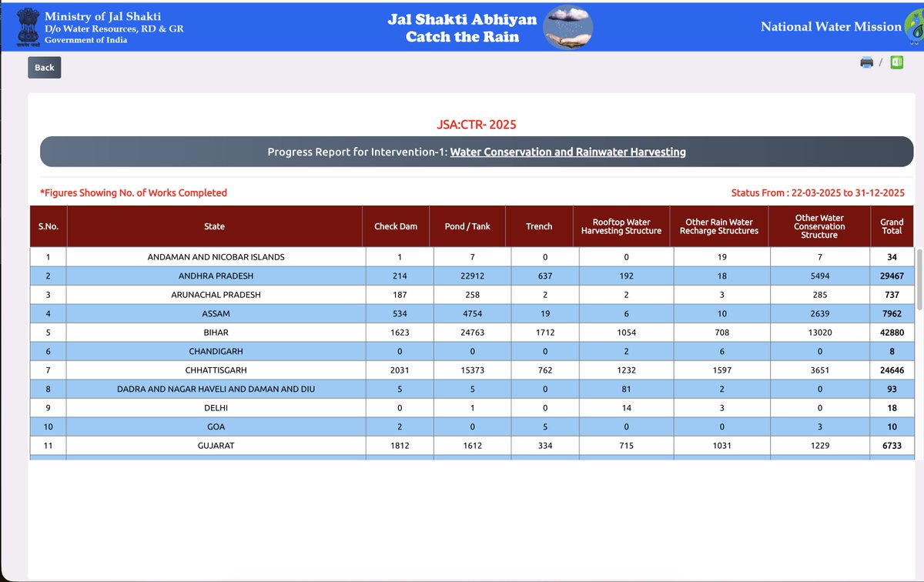Click Figures Showing No. of Works Completed note
The height and width of the screenshot is (582, 924).
coord(134,192)
